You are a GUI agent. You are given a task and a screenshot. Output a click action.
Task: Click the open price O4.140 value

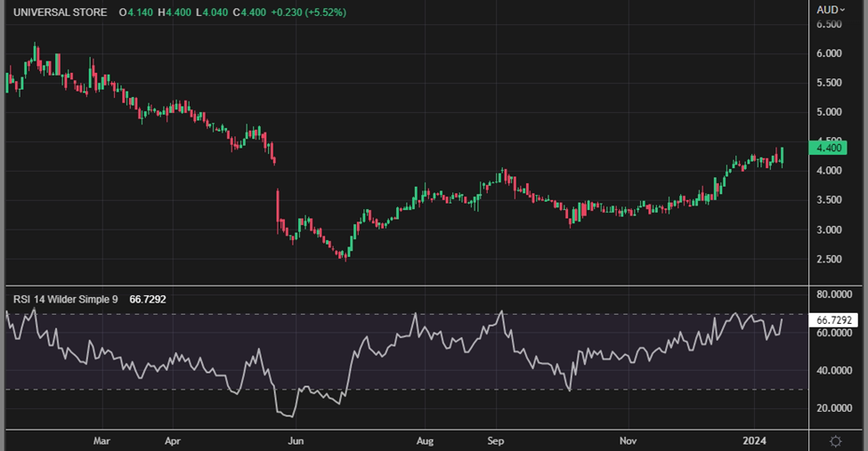pyautogui.click(x=135, y=12)
